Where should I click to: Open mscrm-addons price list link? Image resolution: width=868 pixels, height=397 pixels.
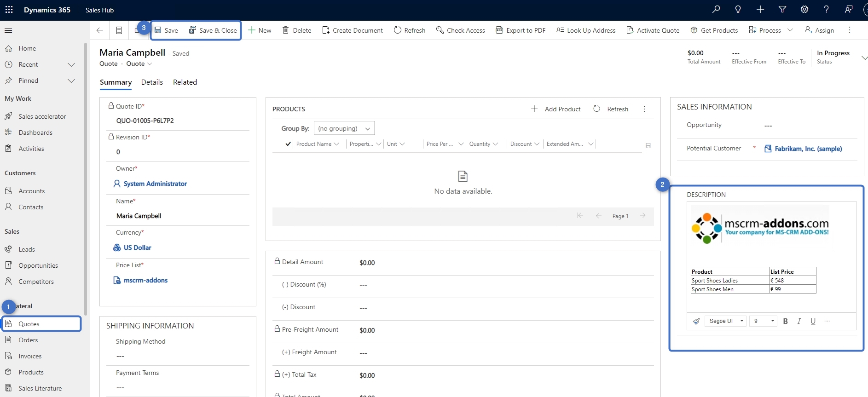pyautogui.click(x=145, y=280)
